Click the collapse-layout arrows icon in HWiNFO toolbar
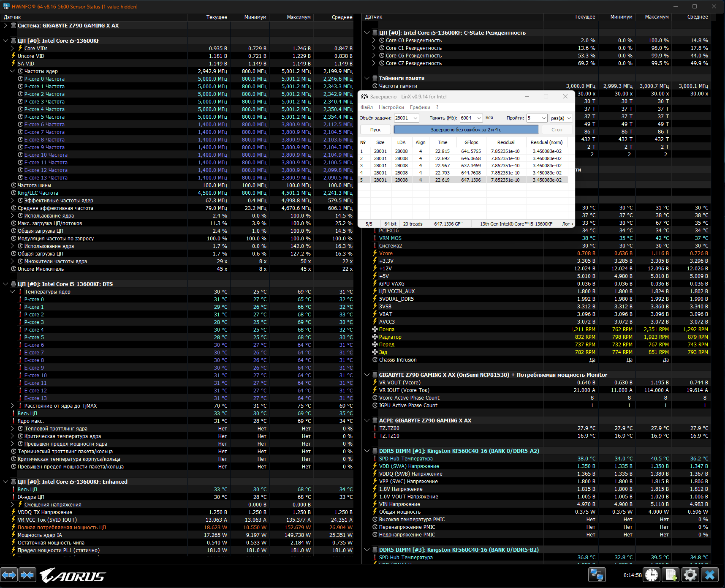 [x=27, y=575]
